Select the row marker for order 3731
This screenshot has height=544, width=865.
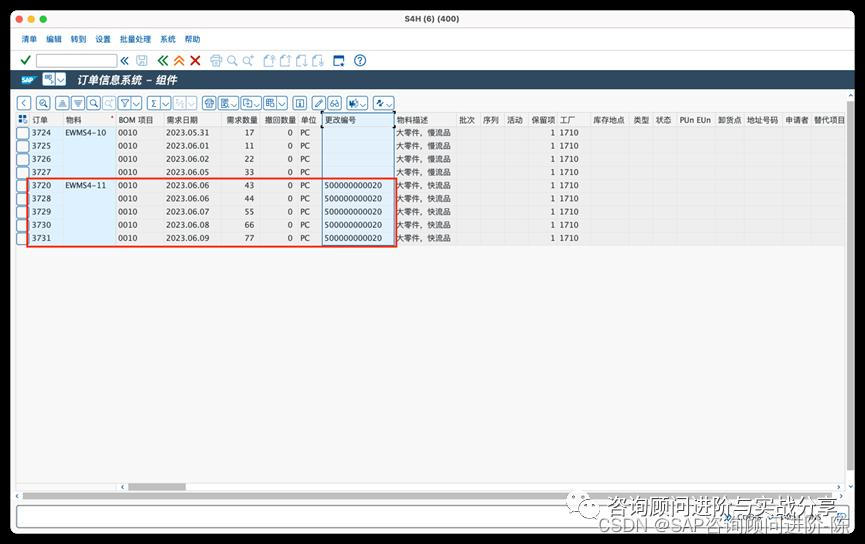(22, 239)
